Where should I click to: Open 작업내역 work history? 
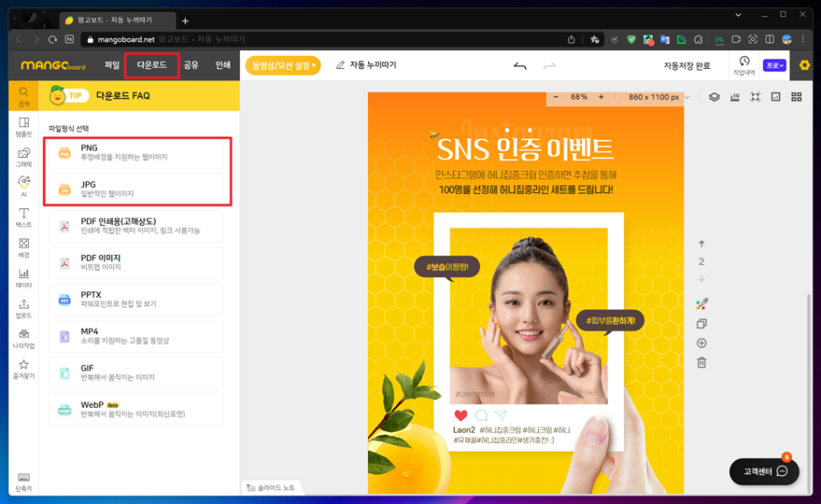pos(744,65)
